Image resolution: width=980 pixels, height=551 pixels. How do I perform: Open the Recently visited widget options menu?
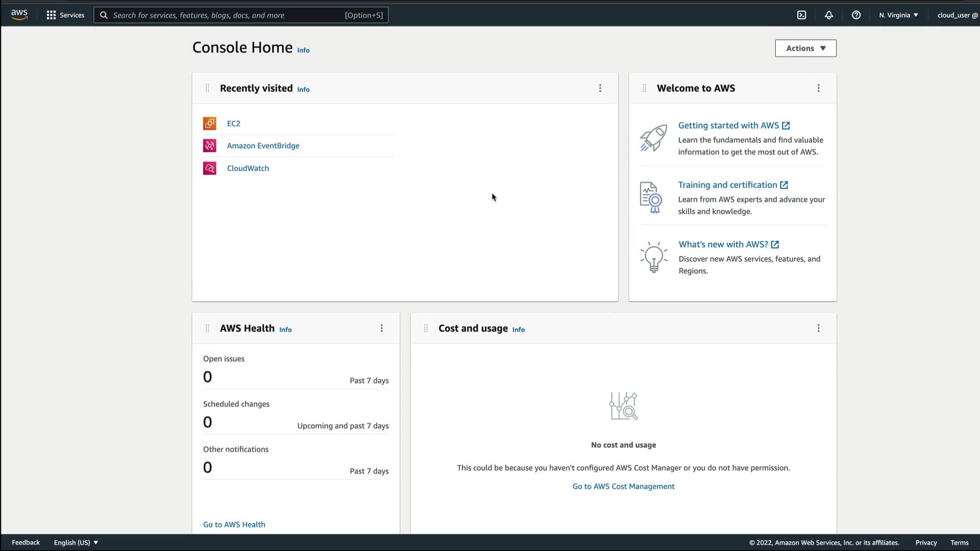click(600, 88)
